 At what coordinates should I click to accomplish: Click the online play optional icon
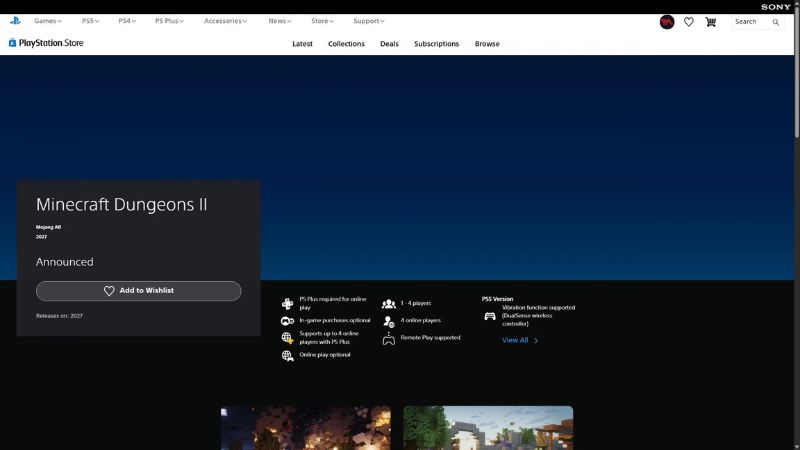click(287, 356)
